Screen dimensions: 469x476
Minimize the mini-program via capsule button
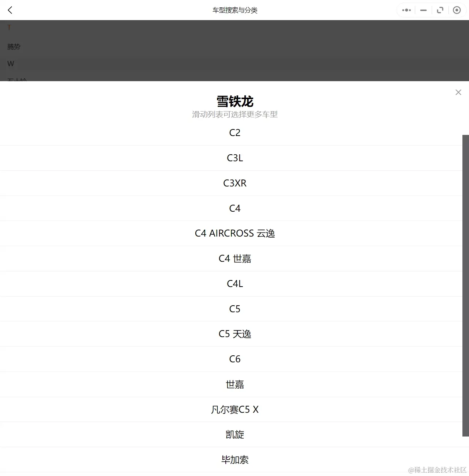point(423,10)
